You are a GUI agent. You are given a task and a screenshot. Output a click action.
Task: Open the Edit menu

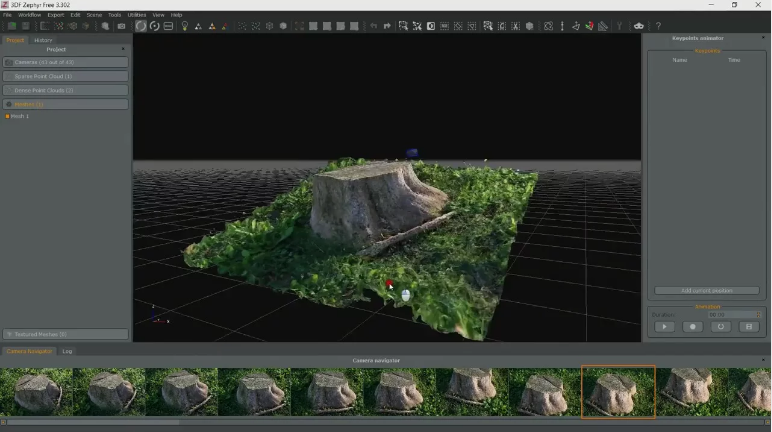(x=75, y=15)
